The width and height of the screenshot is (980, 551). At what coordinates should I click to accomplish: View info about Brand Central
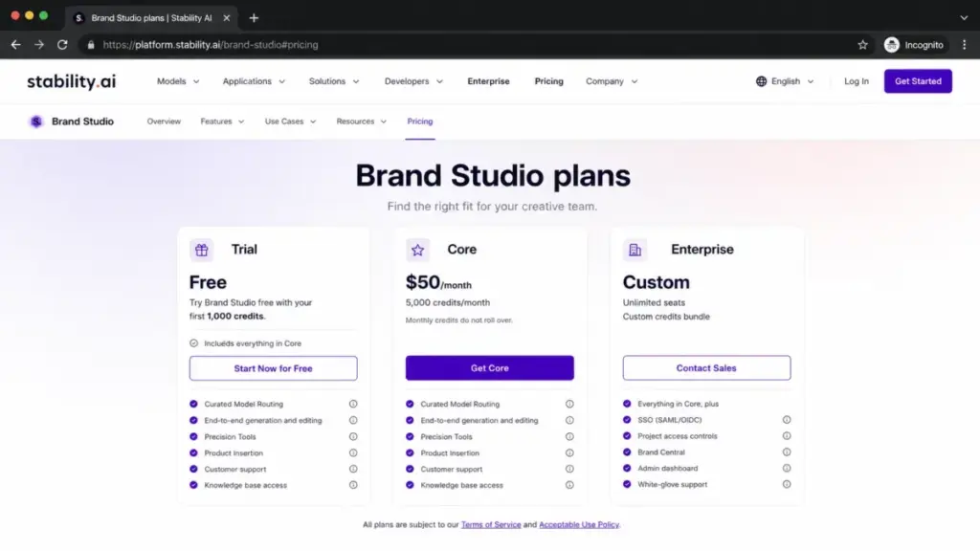[787, 452]
